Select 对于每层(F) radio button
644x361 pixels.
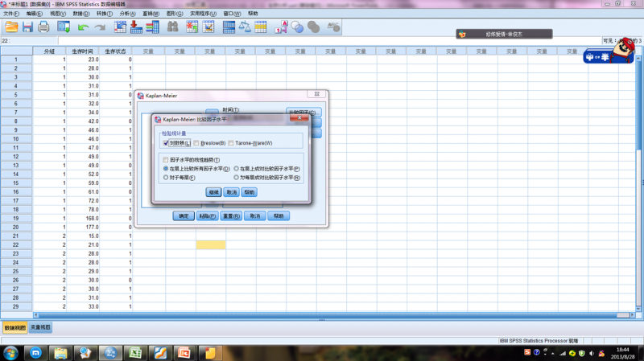click(166, 178)
